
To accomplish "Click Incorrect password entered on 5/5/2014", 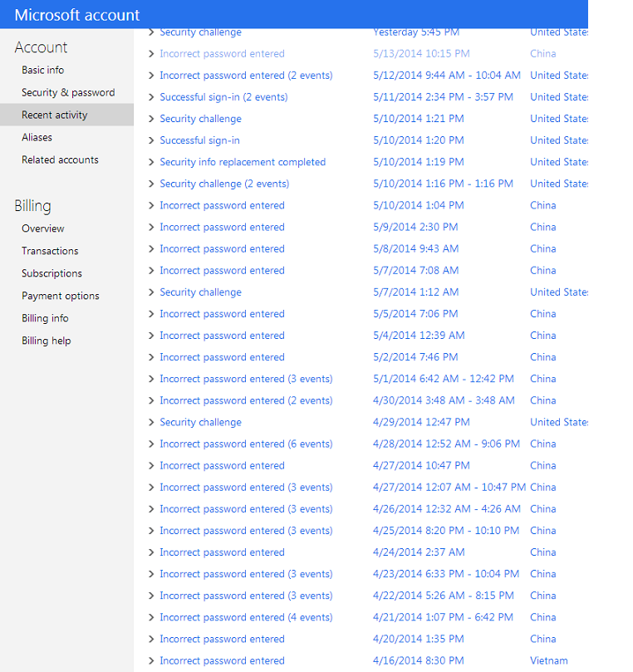I will (x=222, y=314).
